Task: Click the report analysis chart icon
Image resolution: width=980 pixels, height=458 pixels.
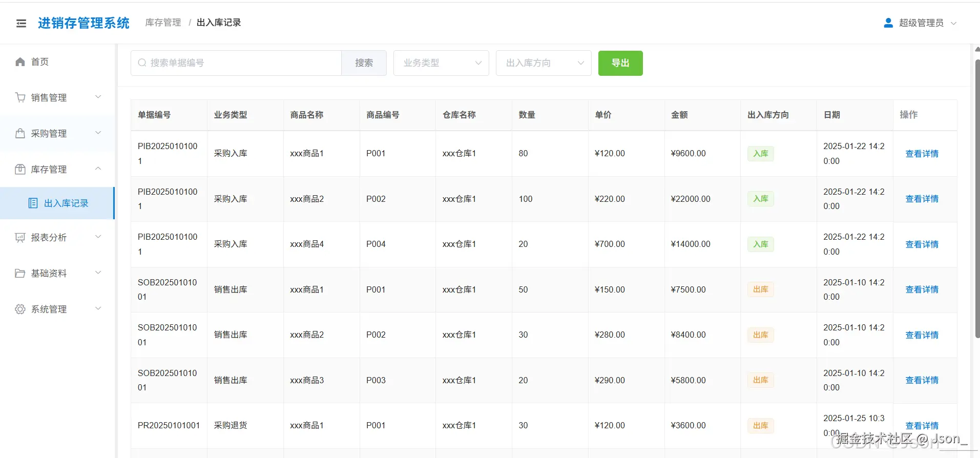Action: coord(20,237)
